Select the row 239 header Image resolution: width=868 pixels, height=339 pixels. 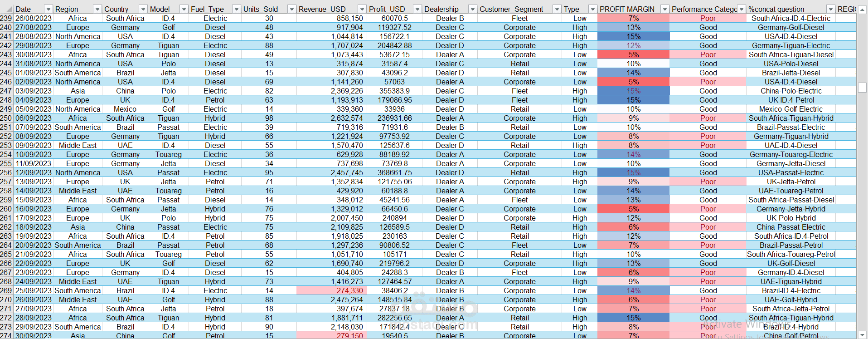6,18
